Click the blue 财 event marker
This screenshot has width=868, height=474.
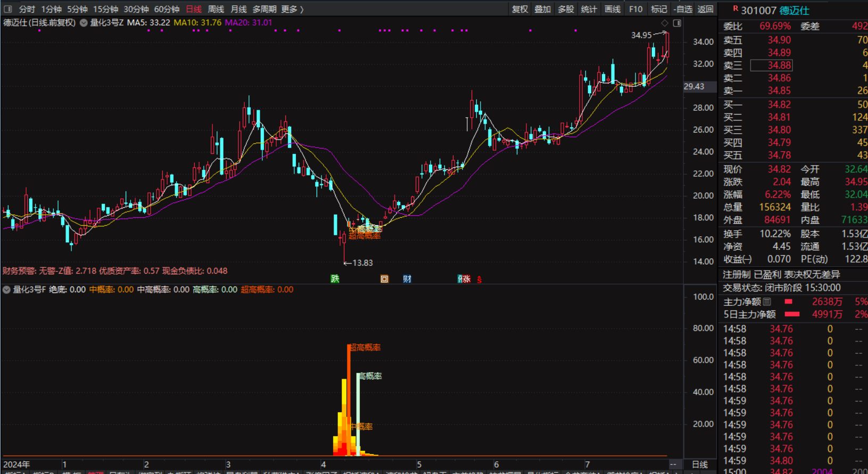(x=407, y=279)
